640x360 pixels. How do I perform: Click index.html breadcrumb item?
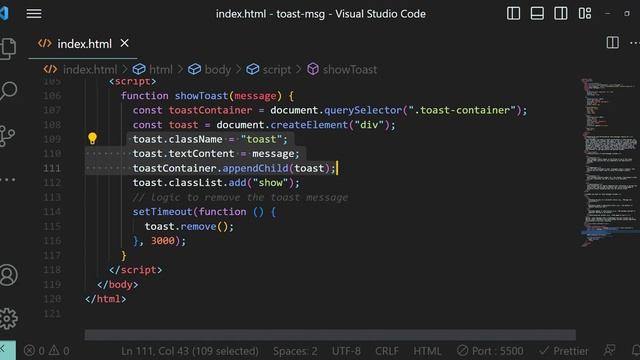[x=90, y=69]
